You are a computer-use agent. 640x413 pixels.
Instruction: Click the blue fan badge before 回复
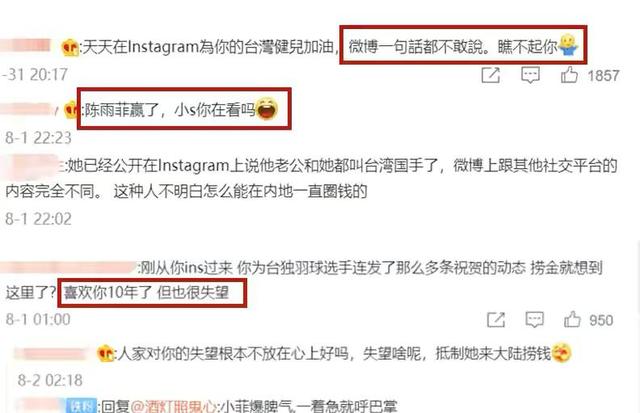pyautogui.click(x=83, y=406)
